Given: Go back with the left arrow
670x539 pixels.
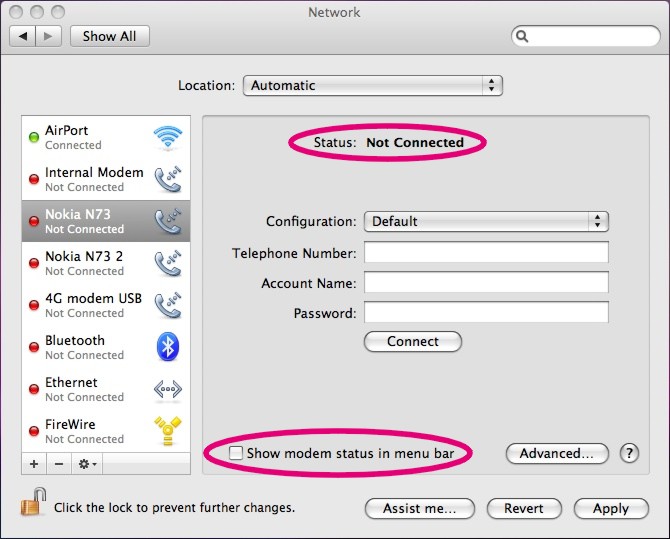Looking at the screenshot, I should point(23,36).
